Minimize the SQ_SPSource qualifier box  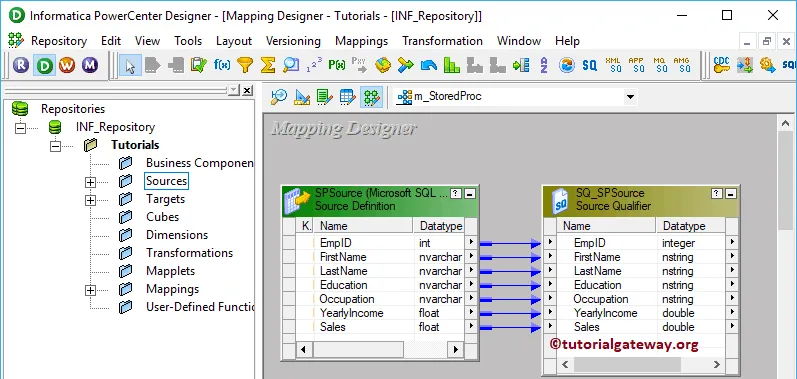(731, 194)
